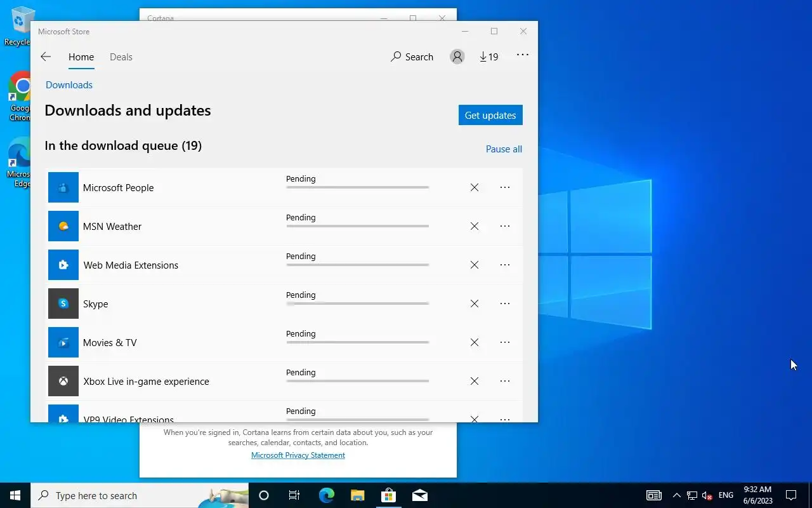Screen dimensions: 812x508
Task: Open the Store account profile icon
Action: pos(457,57)
